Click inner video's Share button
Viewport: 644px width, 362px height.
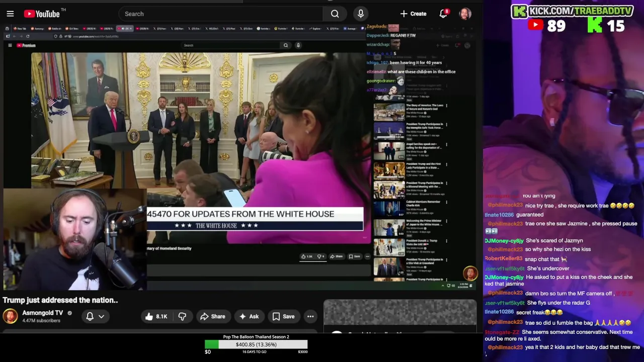(x=337, y=256)
